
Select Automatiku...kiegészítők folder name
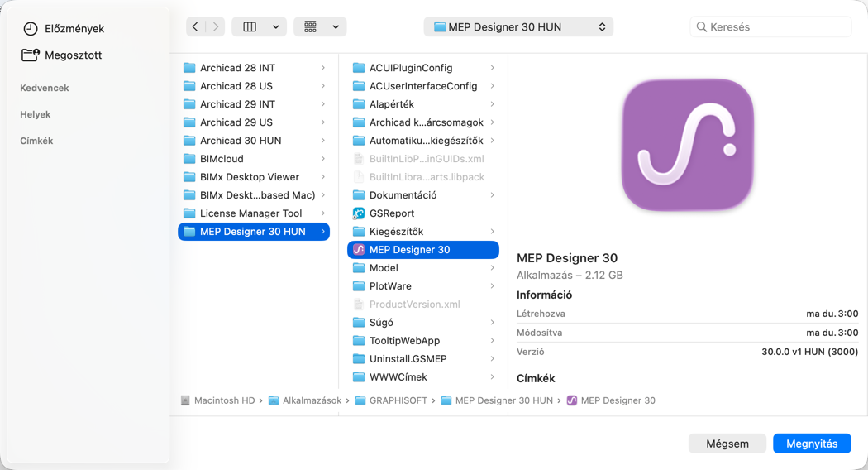[x=427, y=141]
